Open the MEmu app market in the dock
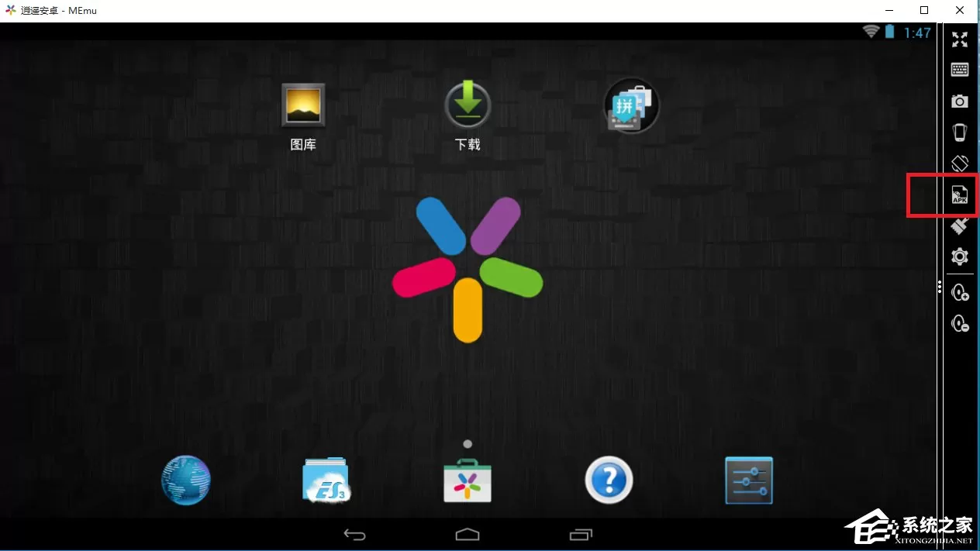 (468, 480)
